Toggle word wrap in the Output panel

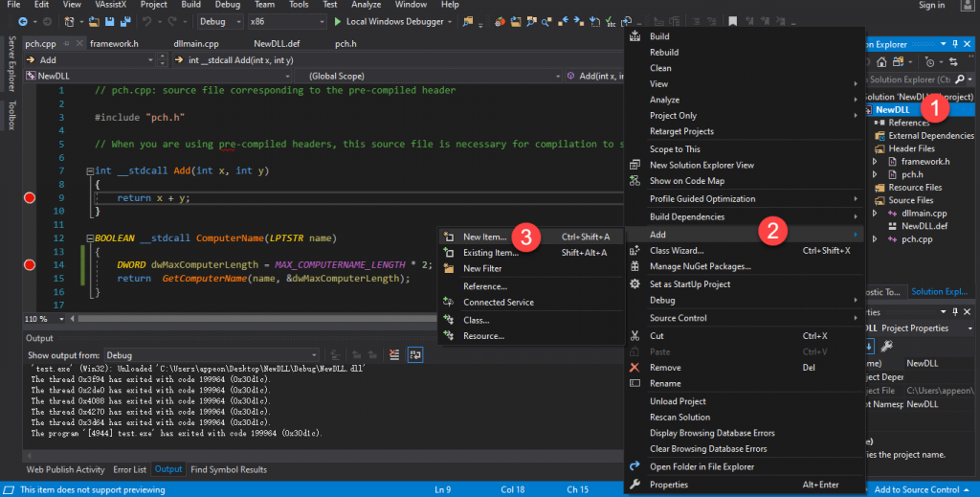[416, 355]
